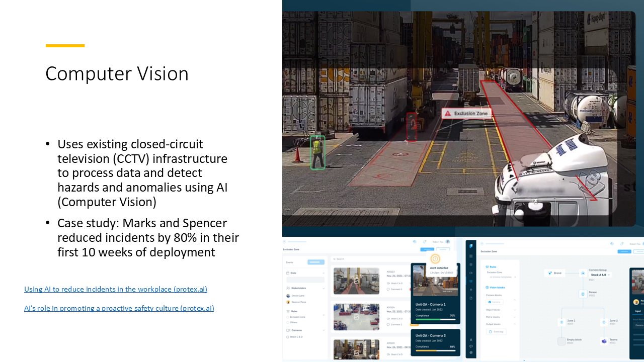The image size is (644, 362).
Task: Click the Rules heading in the right dashboard
Action: click(491, 267)
